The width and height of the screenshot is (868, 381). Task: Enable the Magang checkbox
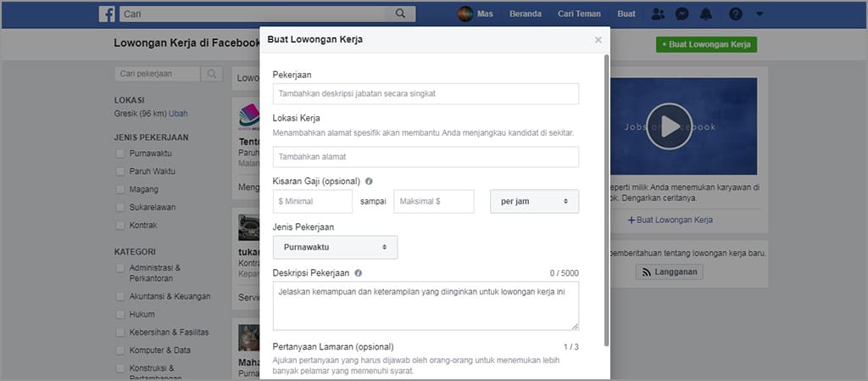[x=120, y=189]
